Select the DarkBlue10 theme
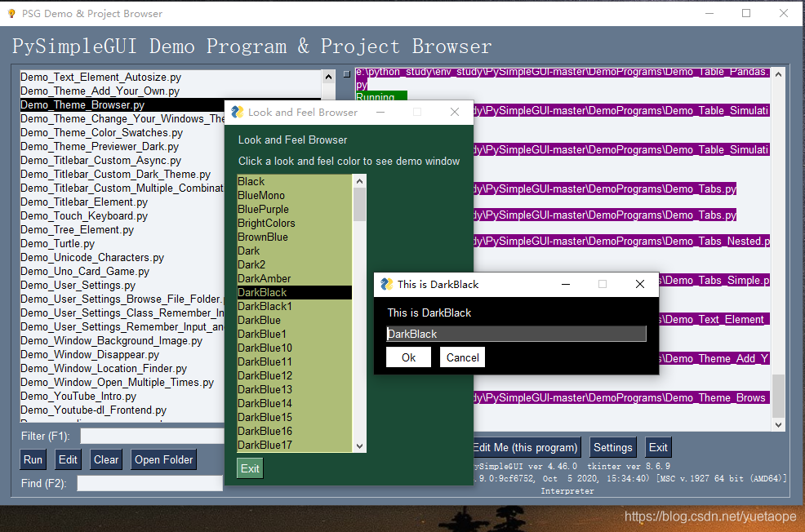This screenshot has height=532, width=805. 294,348
